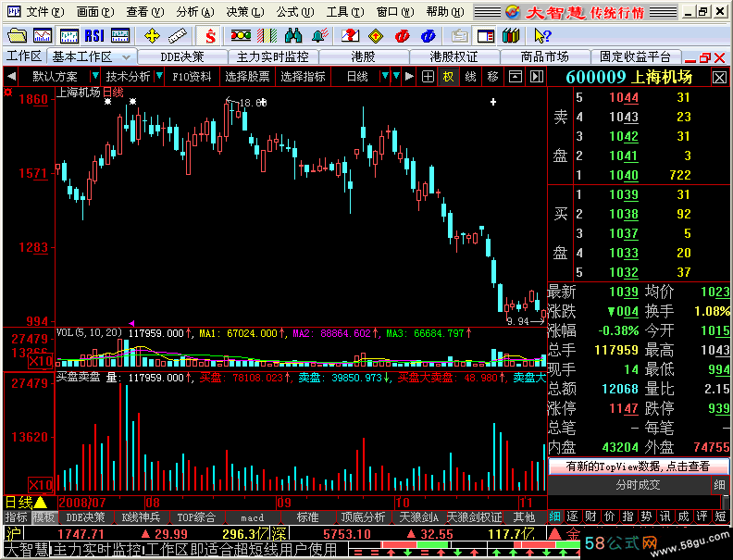Click the RSI indicator icon
The image size is (733, 560).
(x=94, y=35)
